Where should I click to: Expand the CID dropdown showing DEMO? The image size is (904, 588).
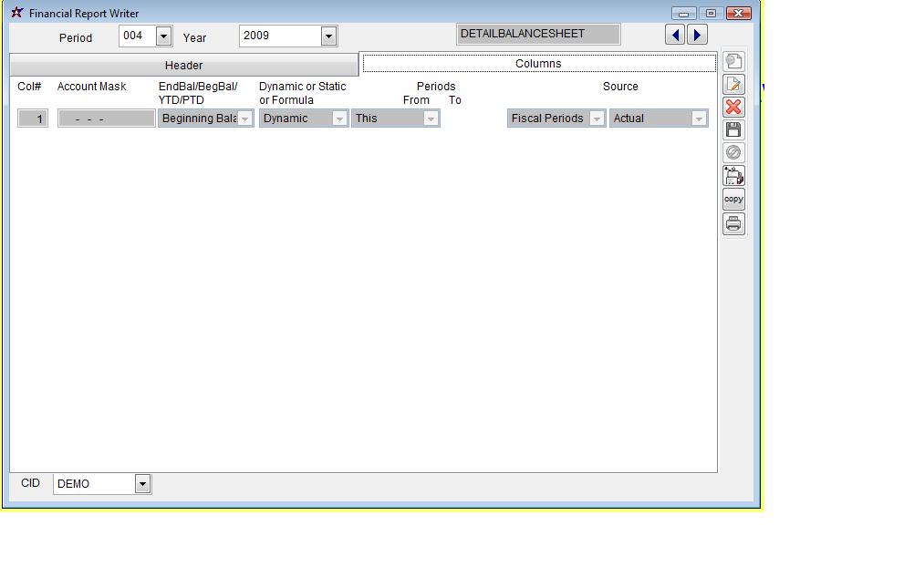click(142, 484)
